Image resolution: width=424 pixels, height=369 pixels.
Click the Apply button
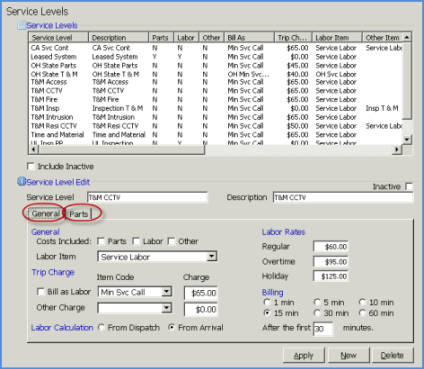pos(304,355)
